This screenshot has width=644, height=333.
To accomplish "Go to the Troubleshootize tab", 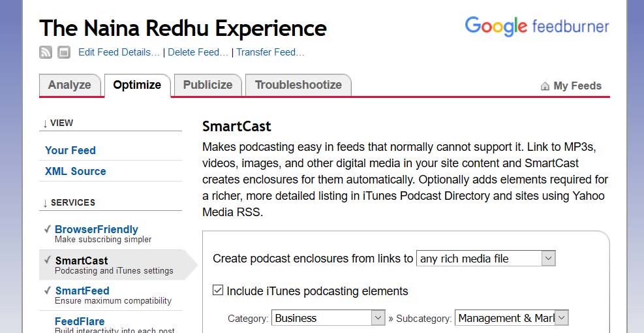I will pyautogui.click(x=298, y=85).
